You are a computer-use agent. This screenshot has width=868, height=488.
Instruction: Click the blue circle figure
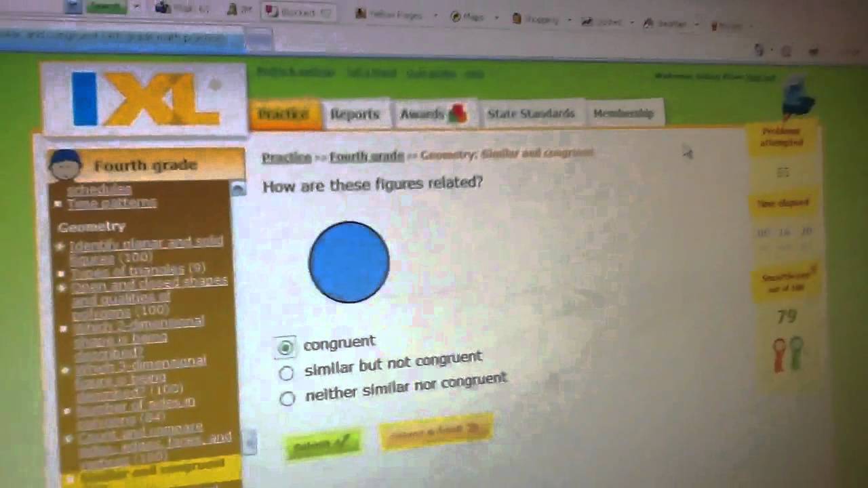click(349, 262)
